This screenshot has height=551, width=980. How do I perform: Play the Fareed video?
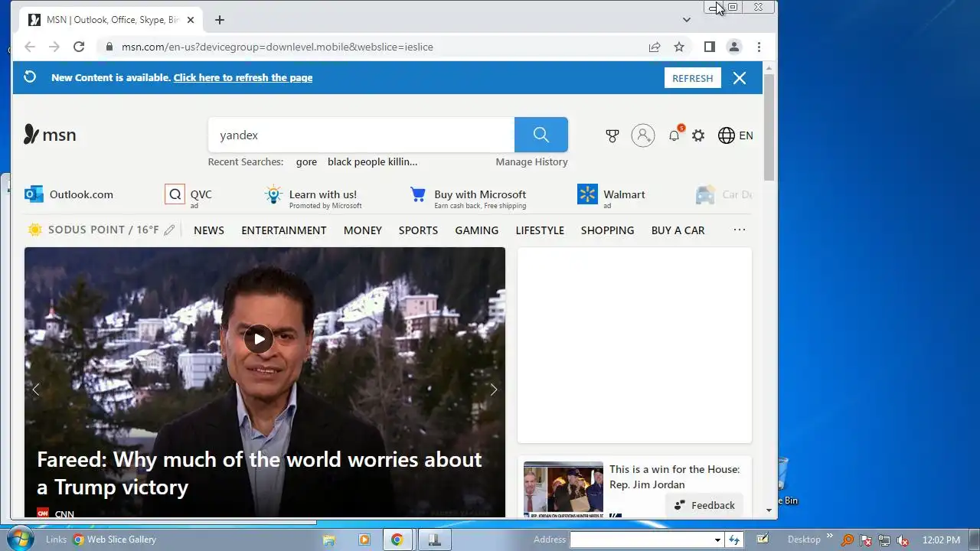[259, 339]
